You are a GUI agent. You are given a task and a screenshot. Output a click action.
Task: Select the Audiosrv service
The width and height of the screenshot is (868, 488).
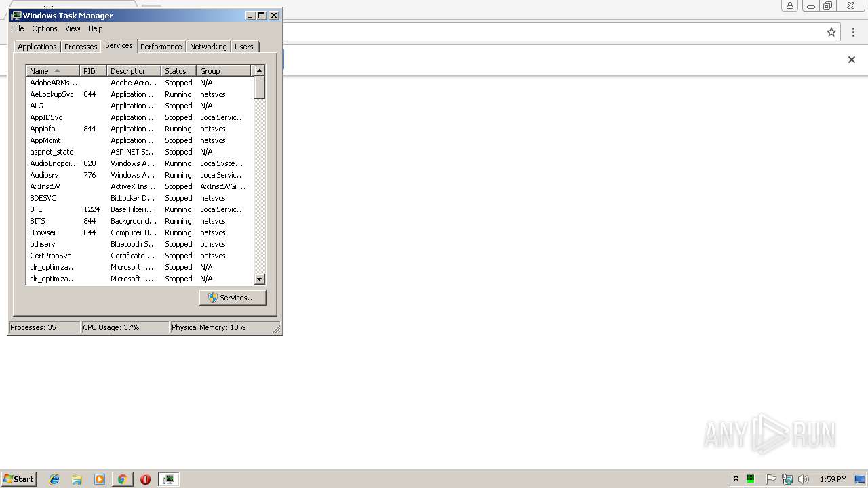(x=140, y=175)
